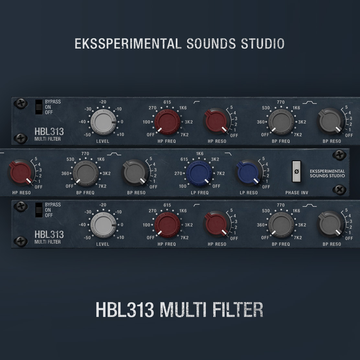Click the EKSSPERIMENTAL SOUNDS STUDIO label on the middle unit
The image size is (360, 360).
point(327,173)
